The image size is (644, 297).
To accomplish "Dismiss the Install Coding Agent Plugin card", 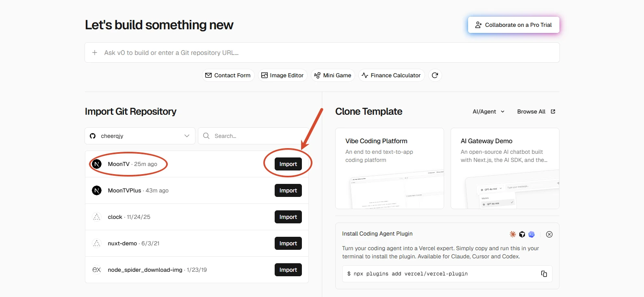I will coord(549,234).
